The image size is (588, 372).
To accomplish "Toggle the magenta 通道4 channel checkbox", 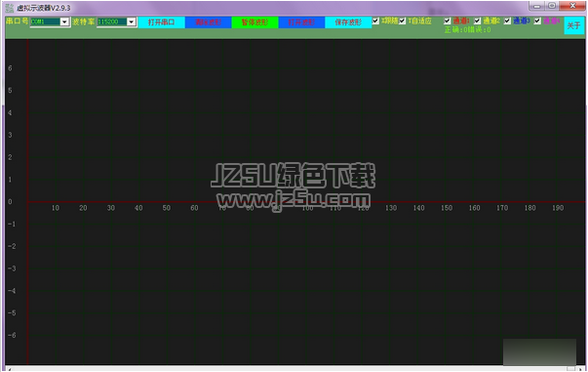I will tap(537, 21).
